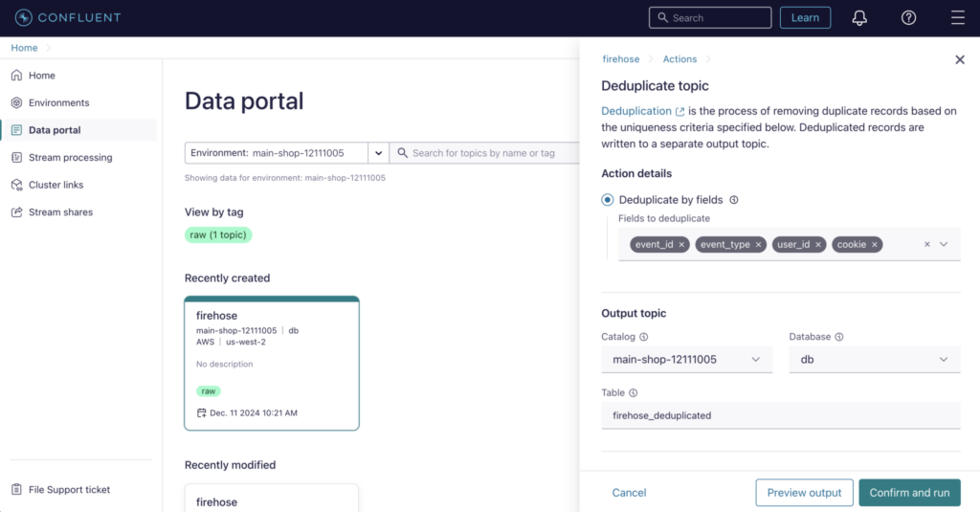Click the breadcrumb chevron after Home
Viewport: 980px width, 512px height.
[48, 48]
